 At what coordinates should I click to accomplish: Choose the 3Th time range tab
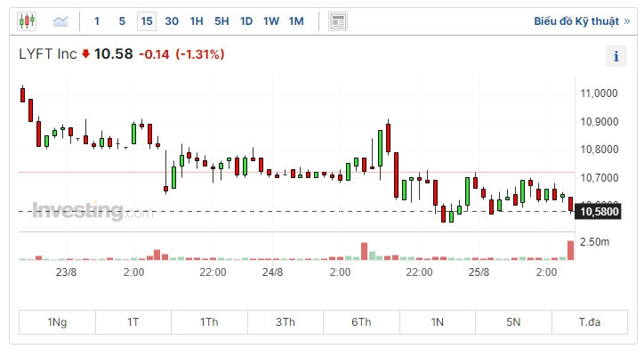pos(286,322)
